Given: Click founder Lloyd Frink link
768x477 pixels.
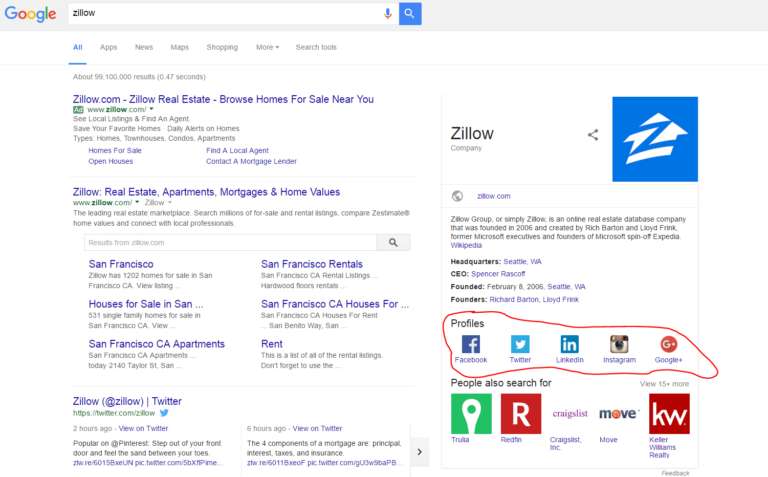Looking at the screenshot, I should [x=561, y=299].
